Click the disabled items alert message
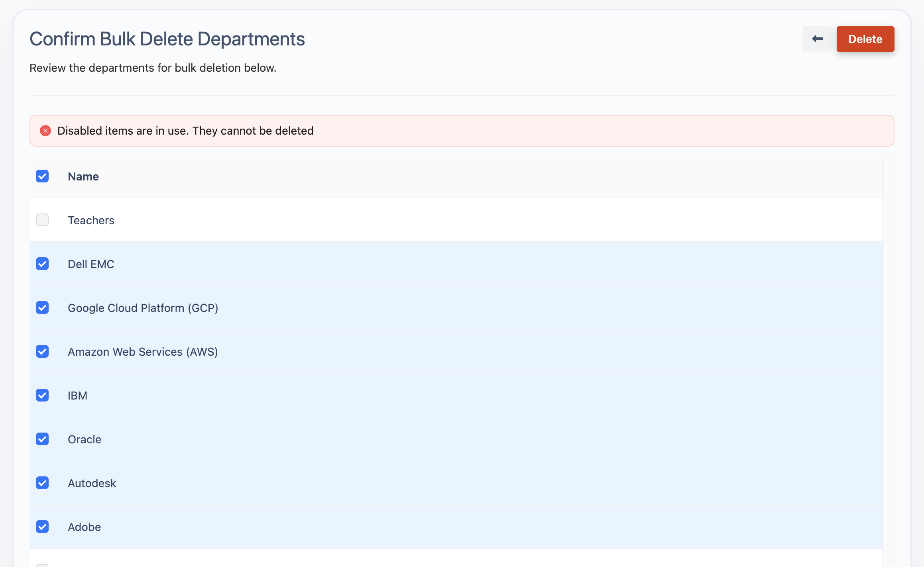 coord(185,131)
